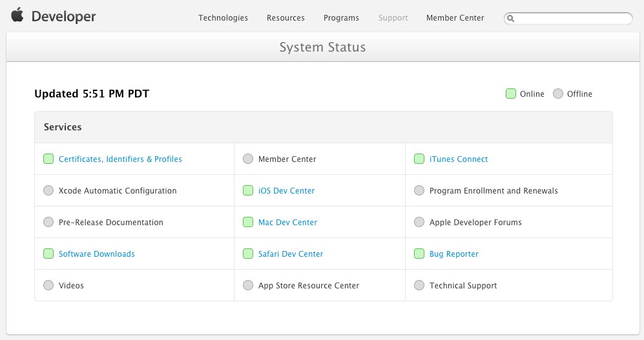
Task: Click gray status icon beside Videos
Action: [48, 285]
